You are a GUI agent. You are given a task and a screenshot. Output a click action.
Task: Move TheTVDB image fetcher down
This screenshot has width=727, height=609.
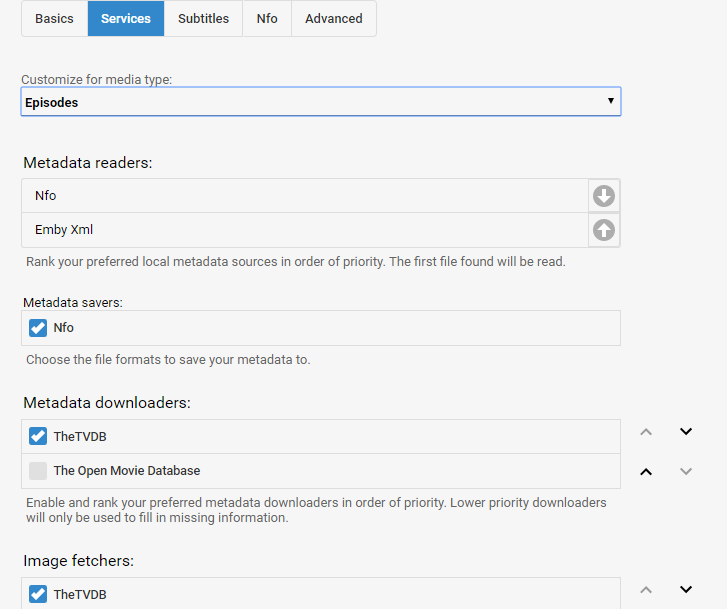click(x=686, y=590)
